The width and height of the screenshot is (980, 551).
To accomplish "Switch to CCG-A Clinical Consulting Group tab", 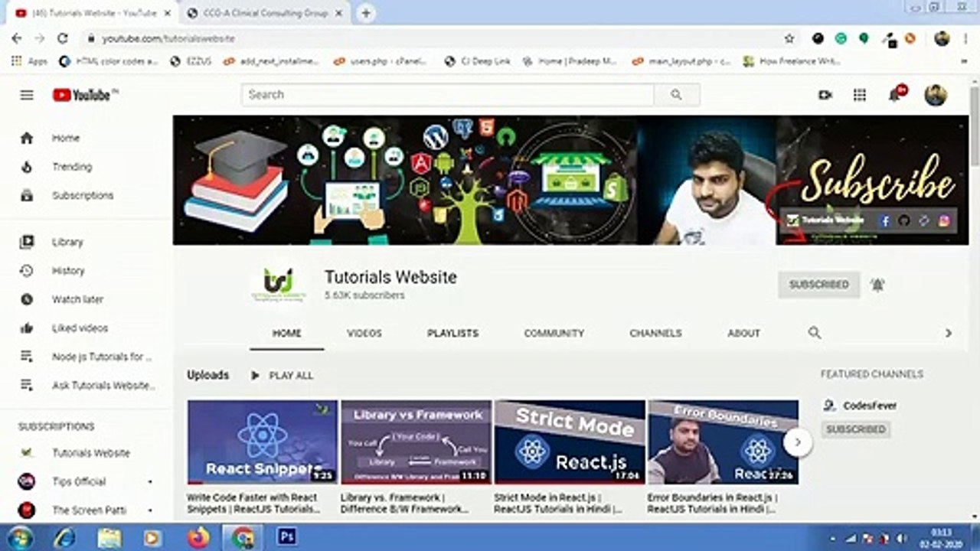I will (x=266, y=13).
